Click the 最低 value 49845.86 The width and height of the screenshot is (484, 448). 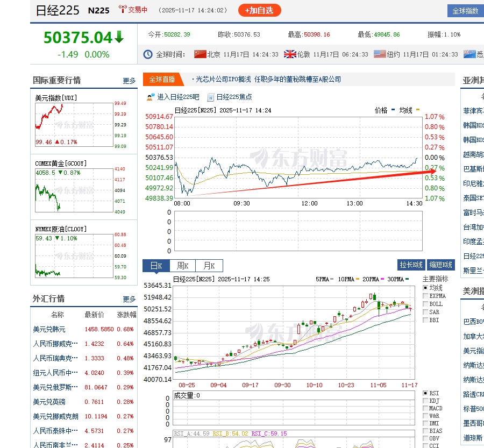387,34
